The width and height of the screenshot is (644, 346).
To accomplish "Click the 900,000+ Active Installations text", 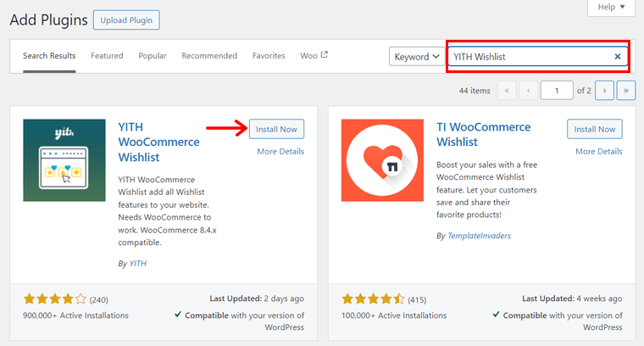I will 75,315.
